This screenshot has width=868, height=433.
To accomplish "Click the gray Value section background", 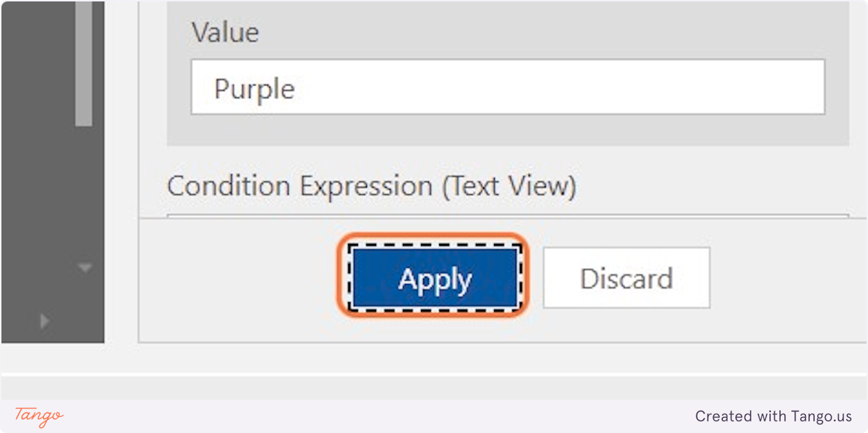I will 506,130.
